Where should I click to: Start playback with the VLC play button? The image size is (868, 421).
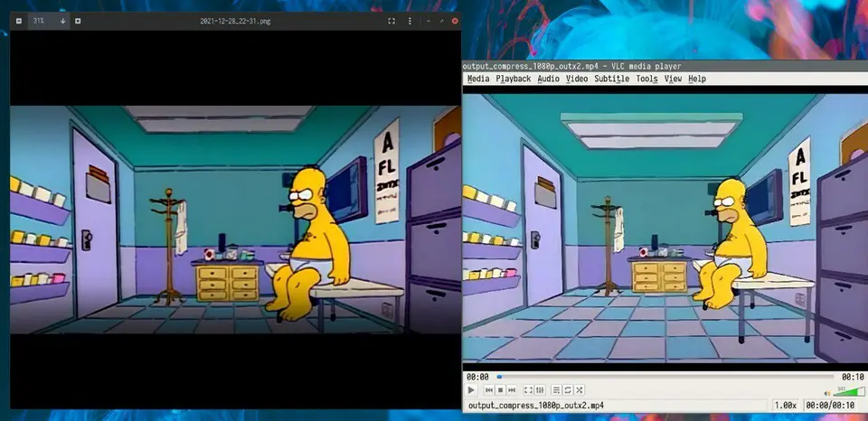[471, 390]
